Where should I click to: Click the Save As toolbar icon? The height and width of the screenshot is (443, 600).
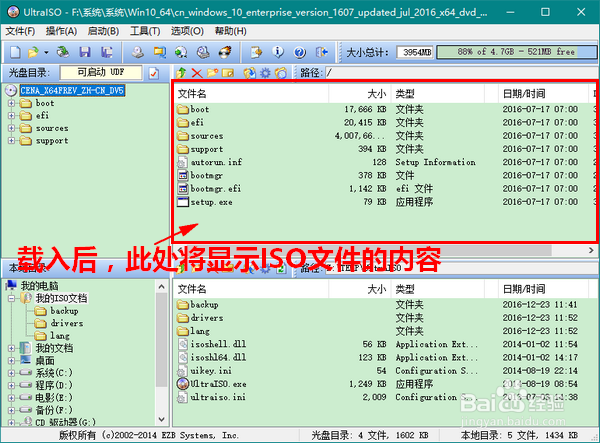(x=106, y=52)
